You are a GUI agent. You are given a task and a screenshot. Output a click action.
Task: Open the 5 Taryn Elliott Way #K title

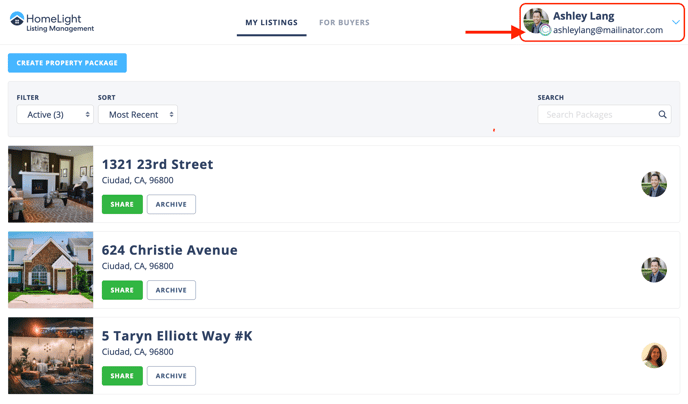point(177,336)
